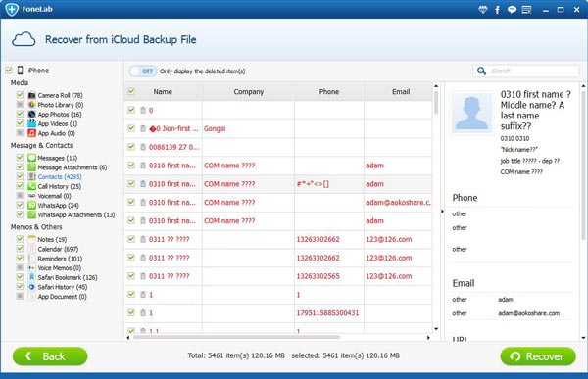Click the Photo Library icon
588x379 pixels.
click(32, 105)
